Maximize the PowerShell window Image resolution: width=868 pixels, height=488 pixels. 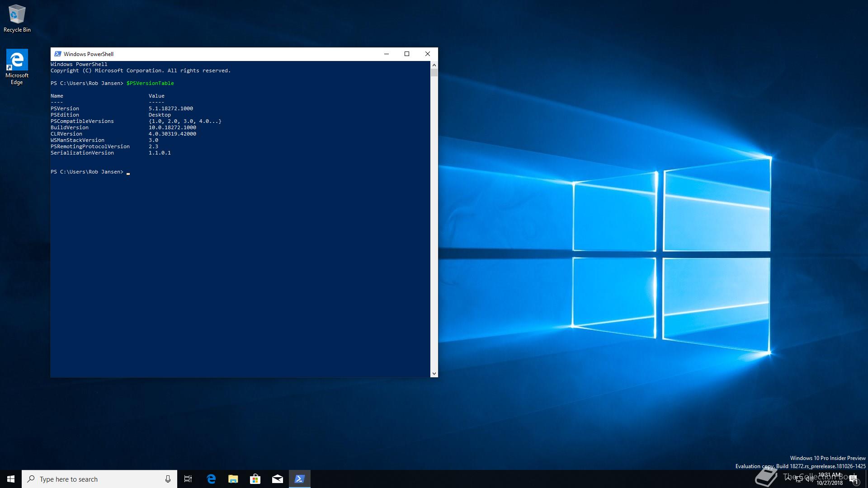407,54
